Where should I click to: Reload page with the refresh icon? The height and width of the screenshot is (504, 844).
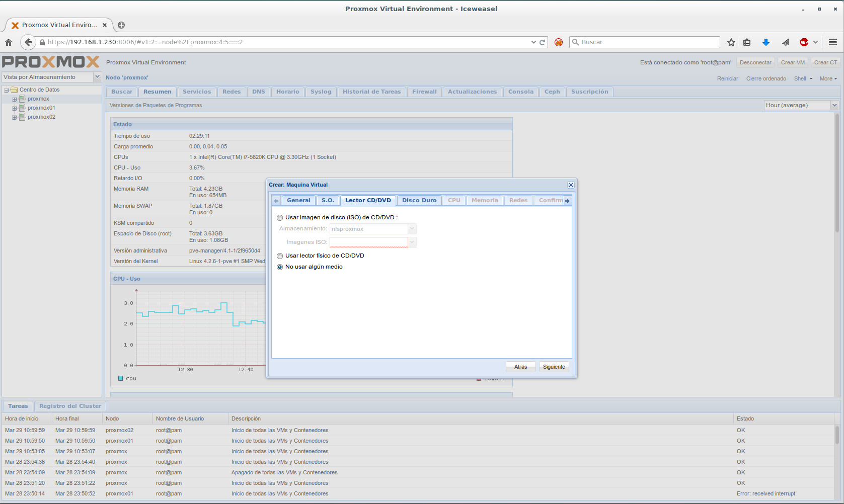543,42
